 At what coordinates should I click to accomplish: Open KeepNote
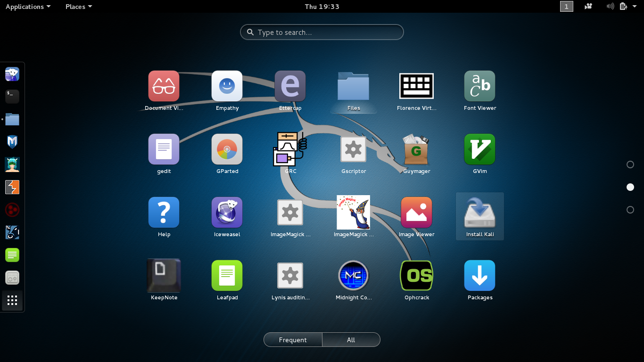point(164,276)
